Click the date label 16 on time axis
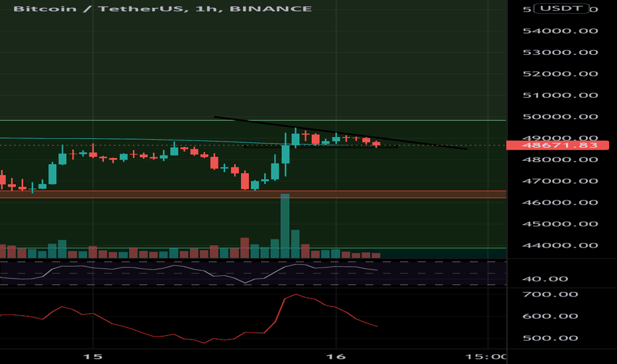617x364 pixels. 336,357
